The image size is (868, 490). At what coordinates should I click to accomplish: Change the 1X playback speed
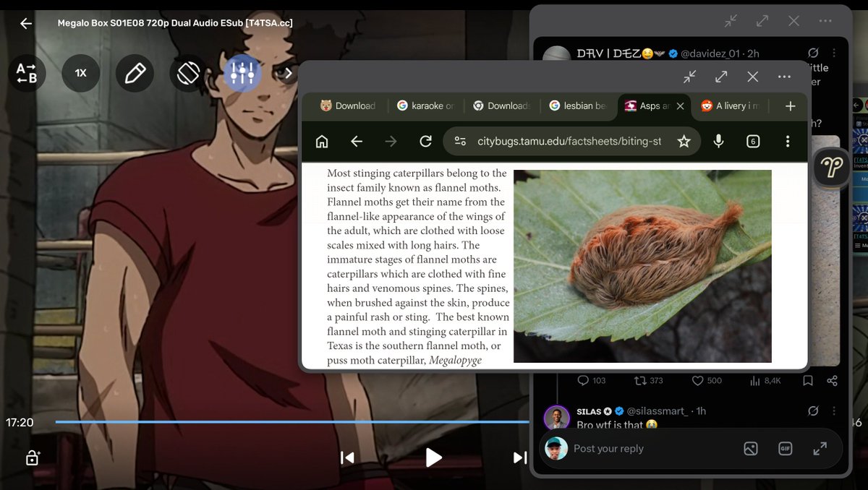[81, 73]
